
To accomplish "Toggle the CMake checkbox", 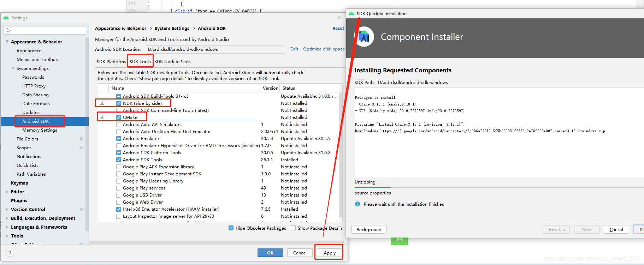I will click(x=119, y=118).
